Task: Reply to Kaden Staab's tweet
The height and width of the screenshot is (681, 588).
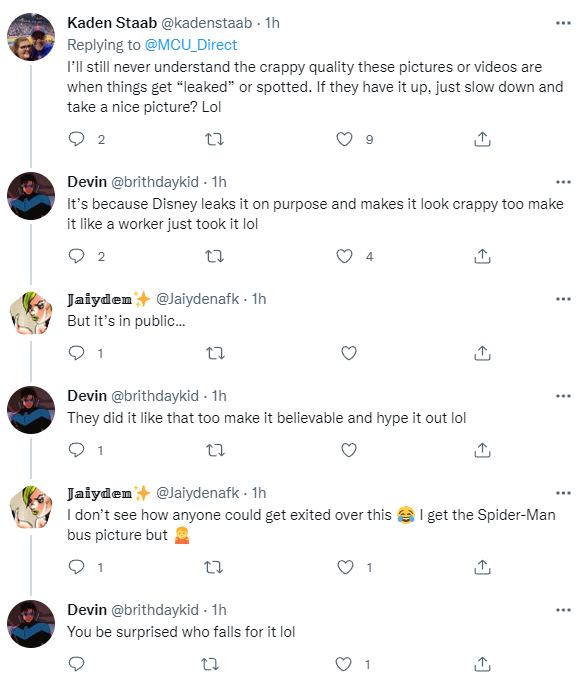Action: coord(76,139)
